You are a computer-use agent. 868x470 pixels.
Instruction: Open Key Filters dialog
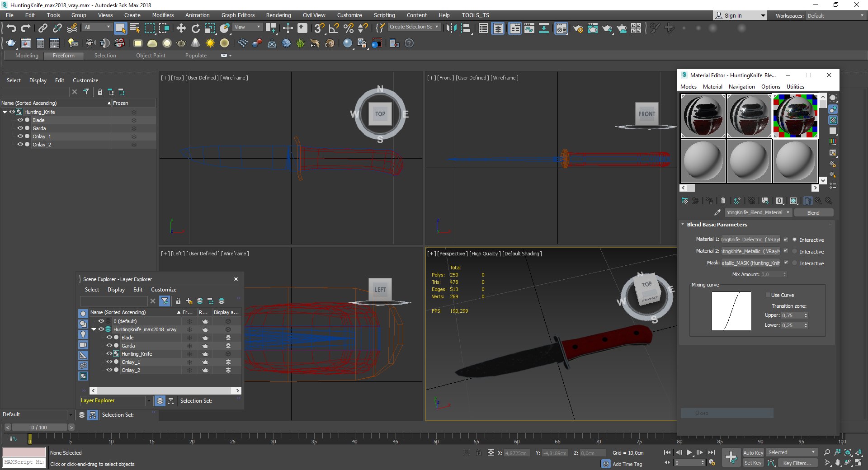pos(797,463)
